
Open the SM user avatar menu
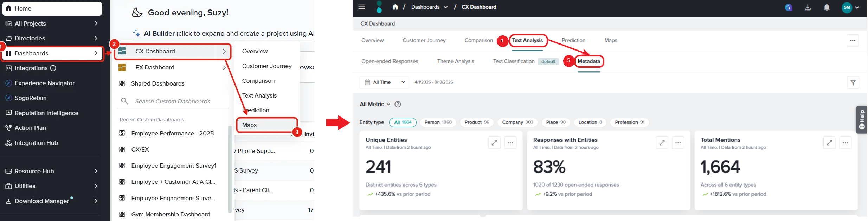(x=850, y=7)
